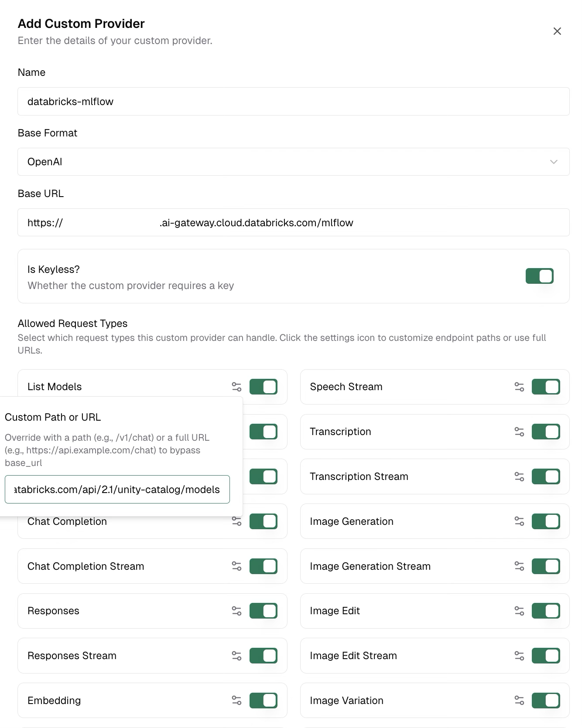Close the Add Custom Provider dialog

557,31
